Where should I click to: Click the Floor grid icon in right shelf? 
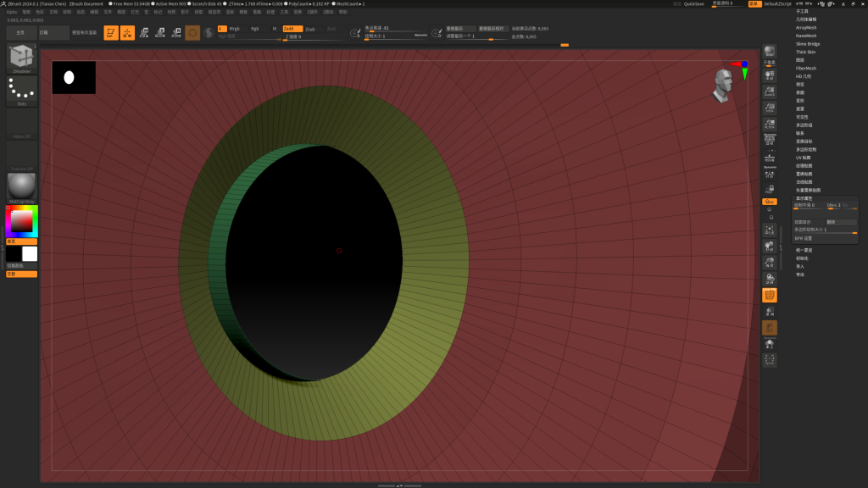(770, 157)
